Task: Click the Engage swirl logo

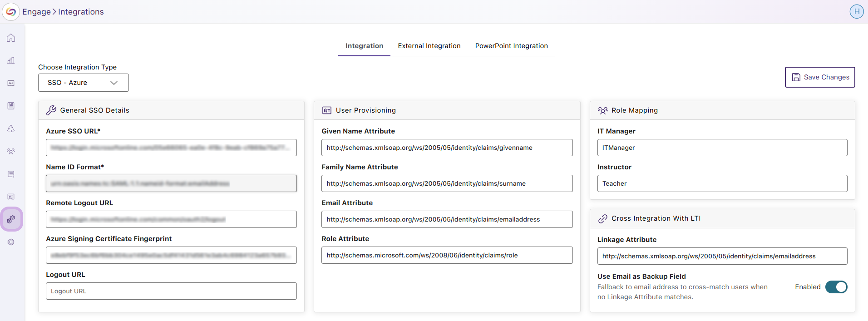Action: pos(11,12)
